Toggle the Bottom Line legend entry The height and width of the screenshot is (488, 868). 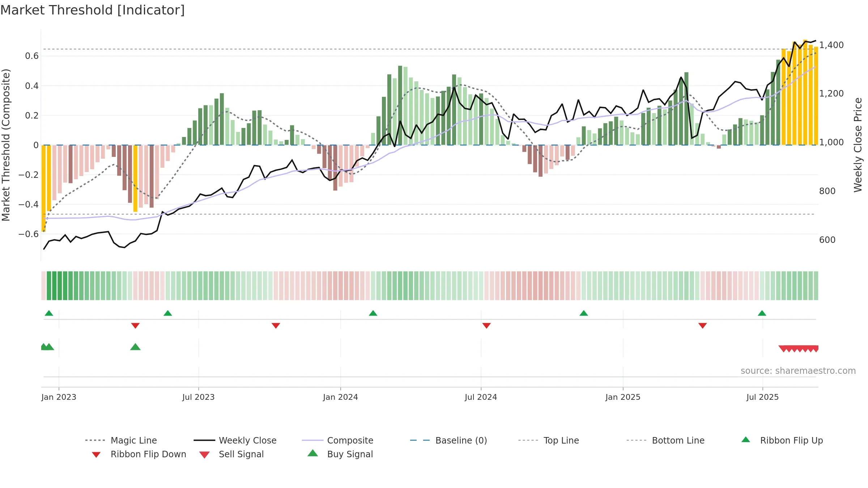665,440
